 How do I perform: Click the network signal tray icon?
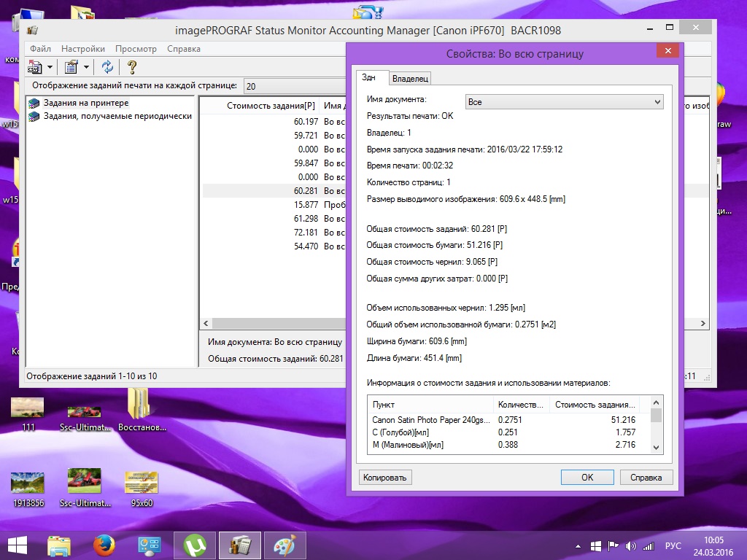coord(648,546)
